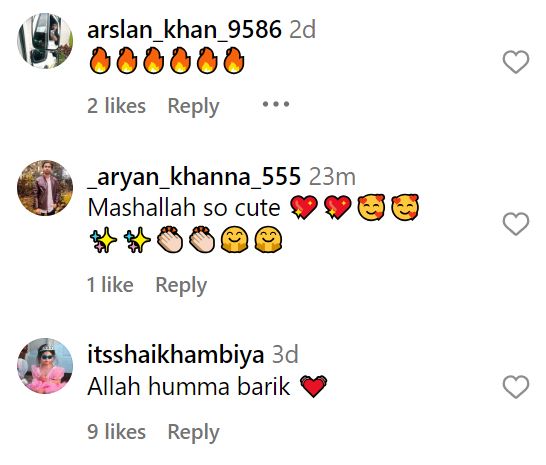Click the '23m' timestamp
The width and height of the screenshot is (546, 465).
[x=332, y=177]
